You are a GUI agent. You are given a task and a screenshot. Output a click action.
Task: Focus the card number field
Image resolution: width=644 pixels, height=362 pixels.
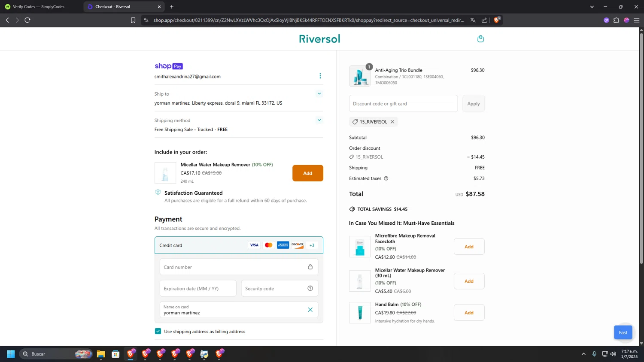(239, 267)
